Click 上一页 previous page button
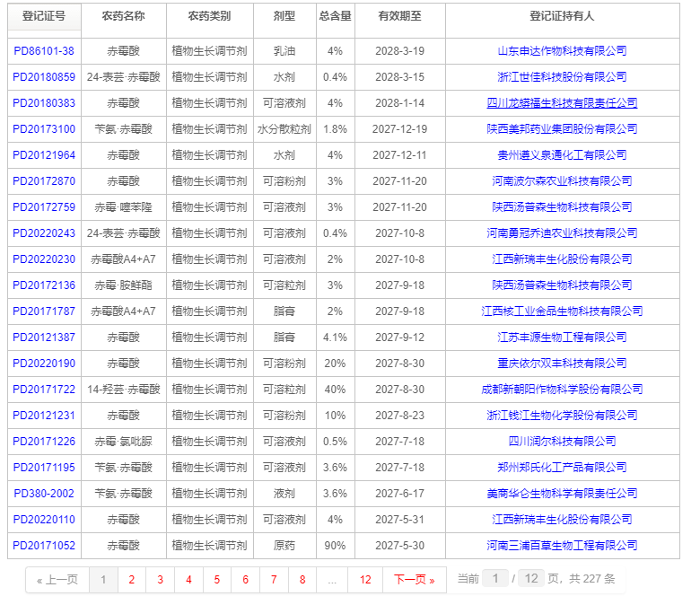 pos(57,580)
